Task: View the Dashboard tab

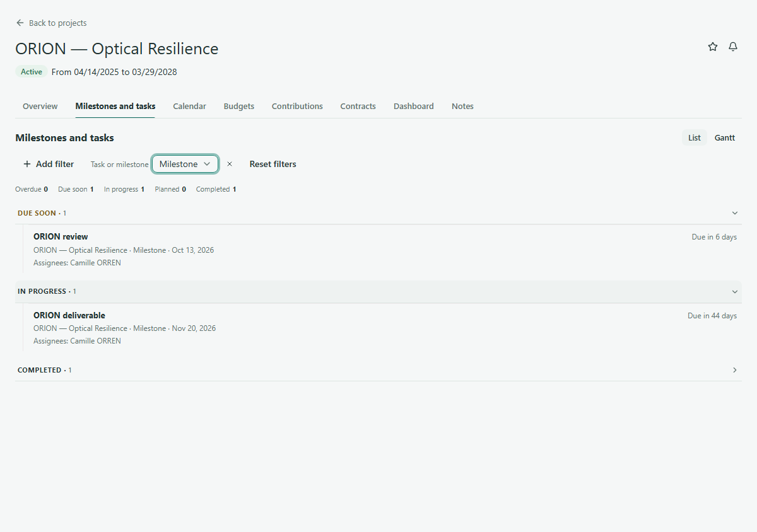Action: (414, 106)
